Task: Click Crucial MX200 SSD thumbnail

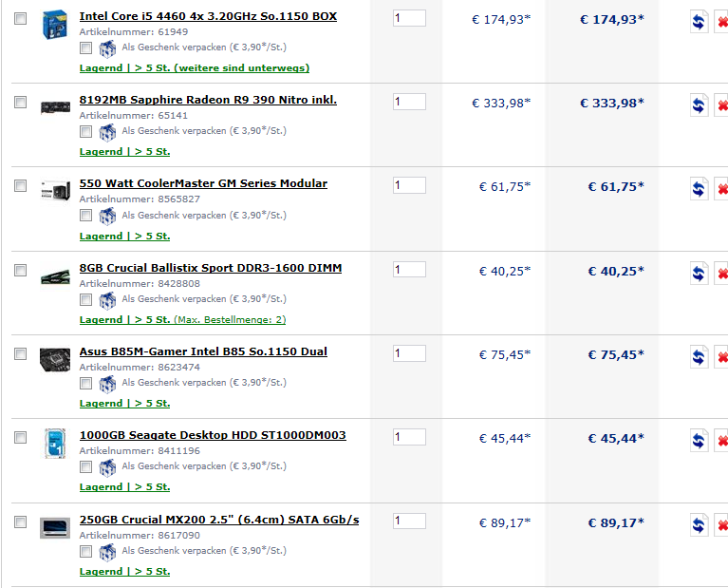Action: (55, 528)
